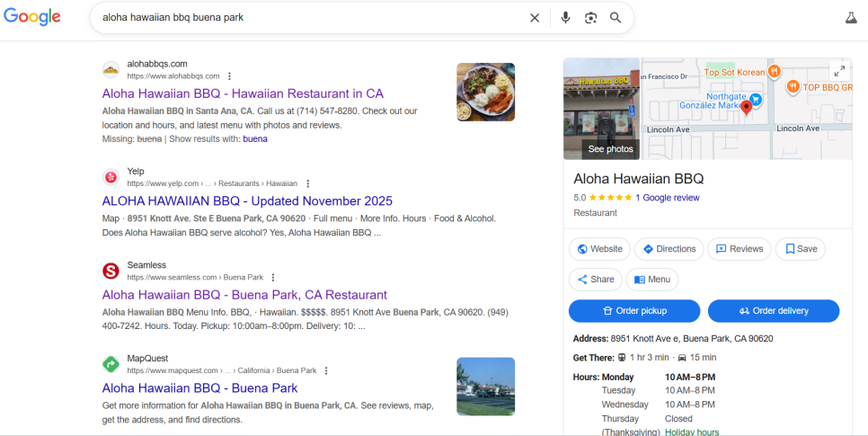Viewport: 868px width, 436px height.
Task: Click into the search input field
Action: coord(306,18)
